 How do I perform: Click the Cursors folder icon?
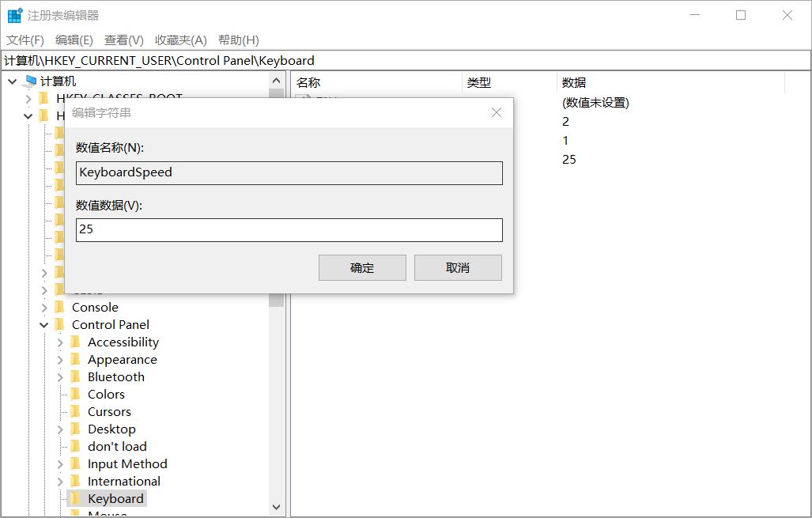(x=77, y=411)
